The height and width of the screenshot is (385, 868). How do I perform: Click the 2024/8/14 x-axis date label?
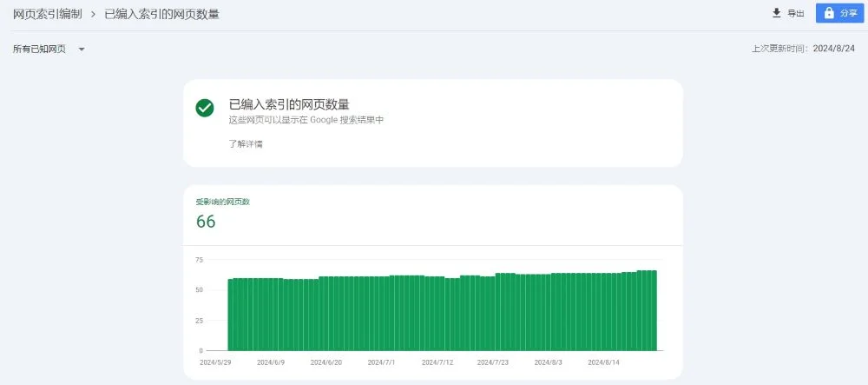tap(602, 362)
